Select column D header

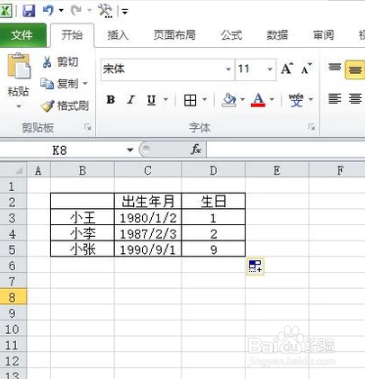click(214, 171)
